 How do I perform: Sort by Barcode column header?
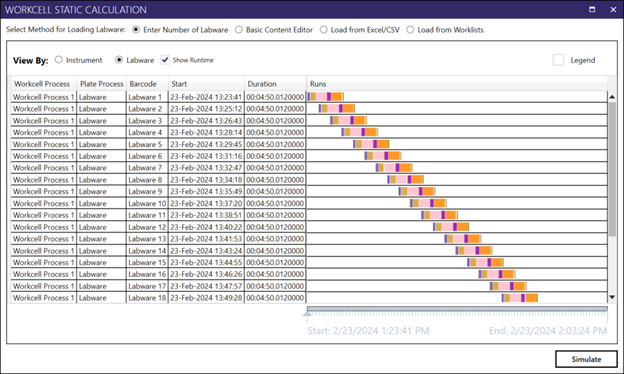147,84
